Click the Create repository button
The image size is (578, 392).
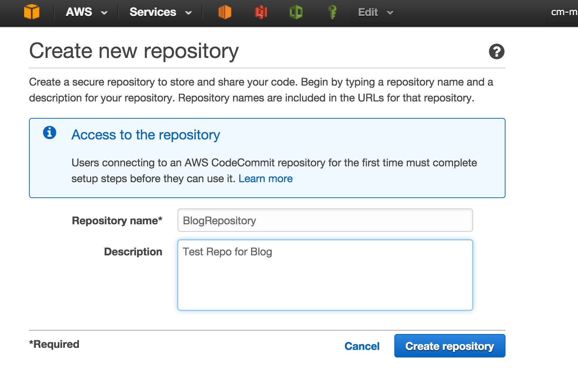click(x=450, y=346)
